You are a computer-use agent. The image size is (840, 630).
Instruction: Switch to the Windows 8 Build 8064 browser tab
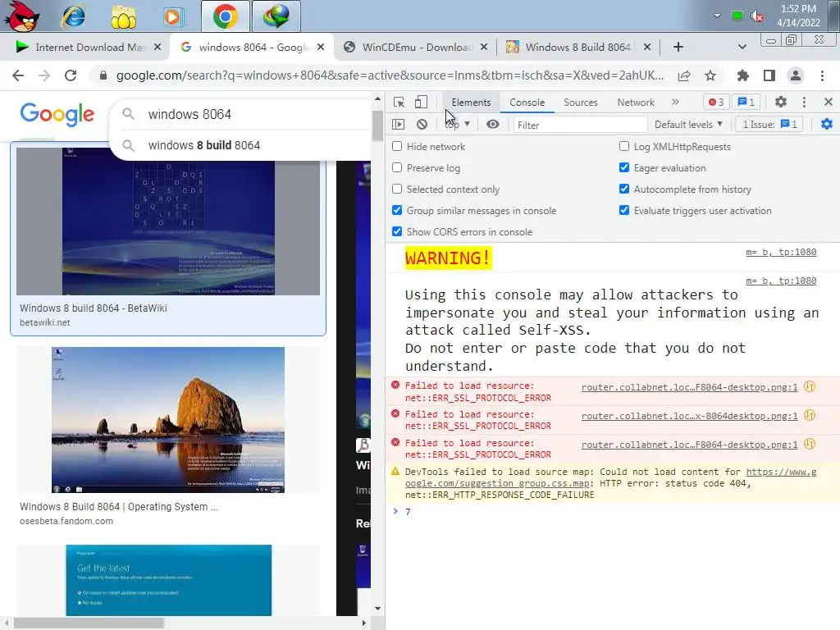coord(577,47)
